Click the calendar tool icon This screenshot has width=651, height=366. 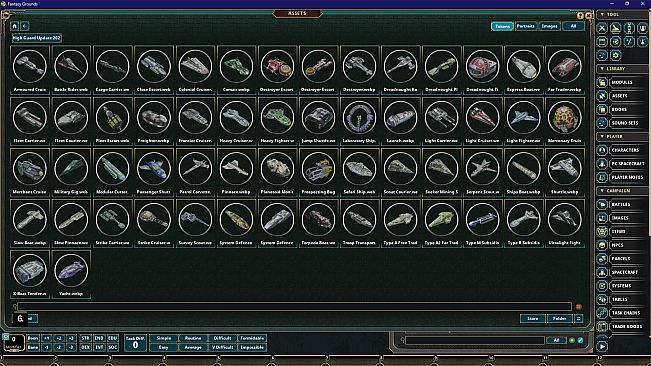click(x=602, y=41)
